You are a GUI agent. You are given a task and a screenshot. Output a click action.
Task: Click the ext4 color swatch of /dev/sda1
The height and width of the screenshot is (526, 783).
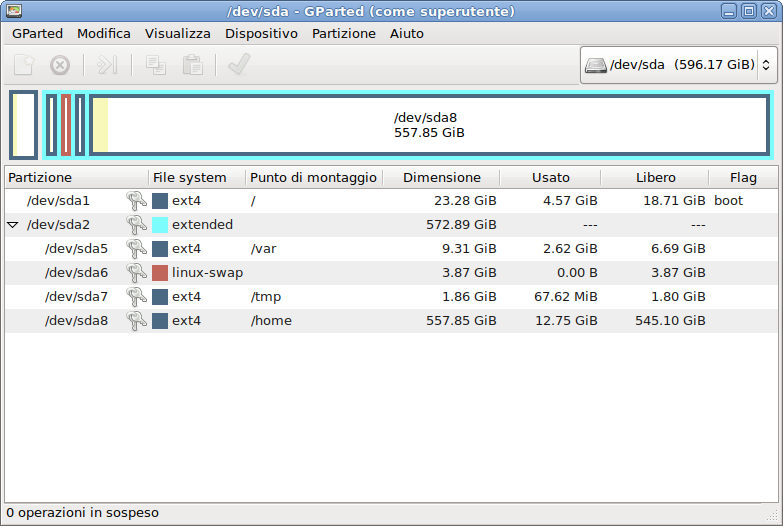pyautogui.click(x=160, y=201)
